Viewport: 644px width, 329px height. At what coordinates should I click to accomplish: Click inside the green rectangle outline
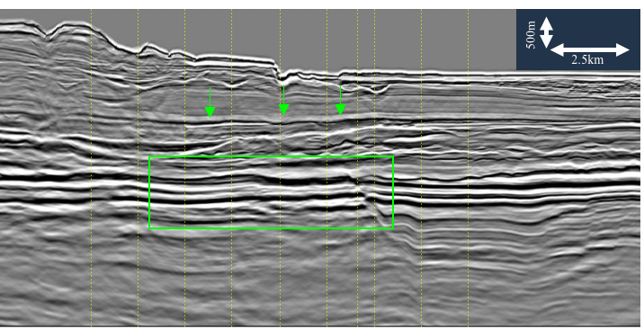coord(271,192)
